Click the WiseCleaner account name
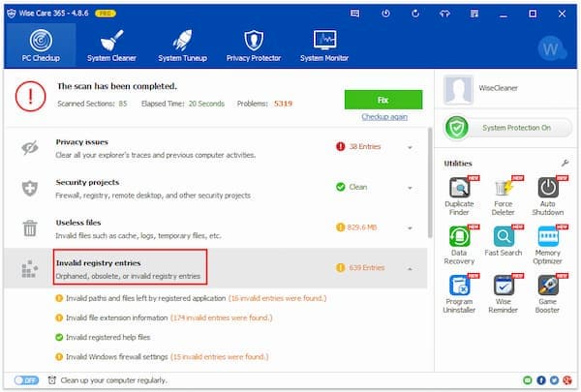Viewport: 581px width, 392px height. (x=498, y=88)
